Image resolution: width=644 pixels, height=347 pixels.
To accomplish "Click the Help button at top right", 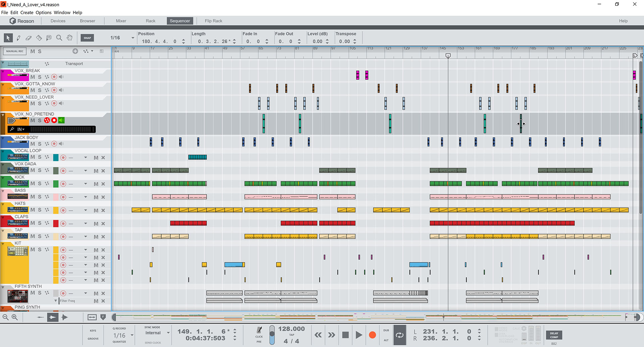I will 623,21.
